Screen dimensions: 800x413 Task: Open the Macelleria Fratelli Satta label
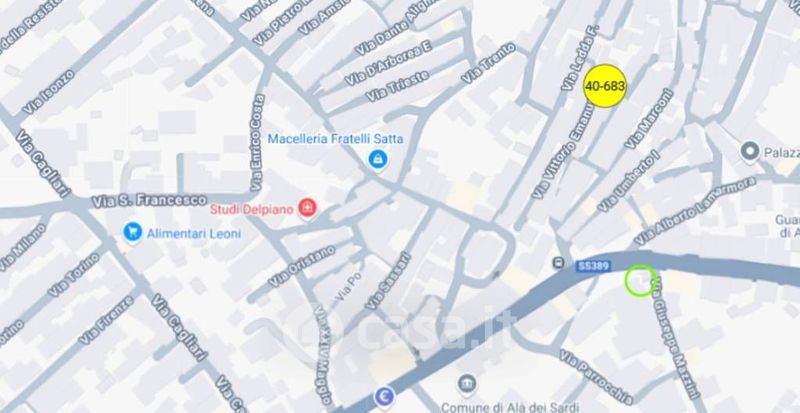click(336, 139)
